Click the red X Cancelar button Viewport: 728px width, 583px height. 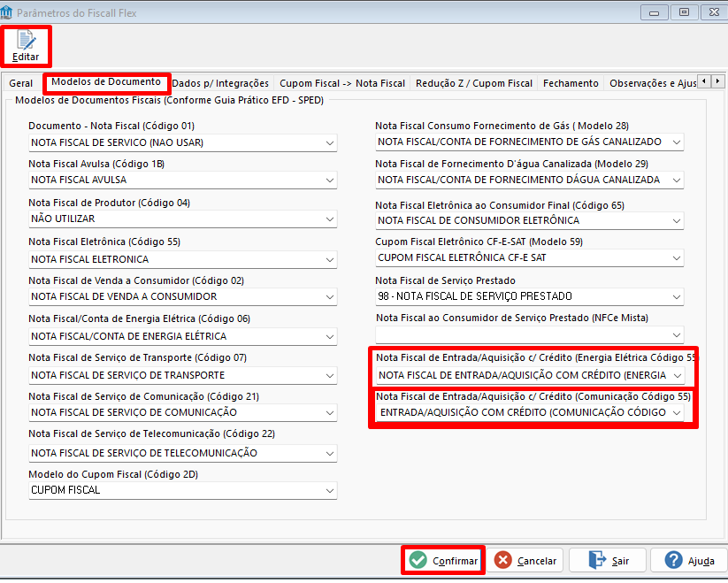(525, 560)
